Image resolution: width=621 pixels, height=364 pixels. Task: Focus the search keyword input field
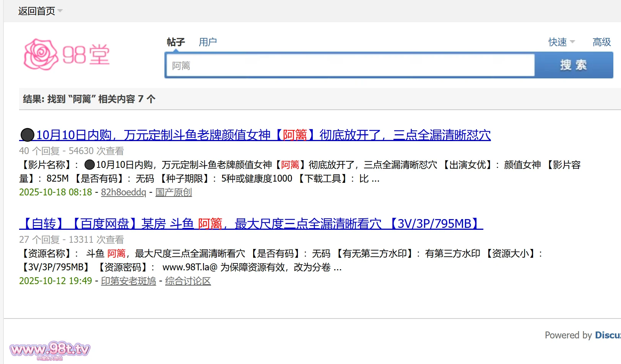click(350, 65)
